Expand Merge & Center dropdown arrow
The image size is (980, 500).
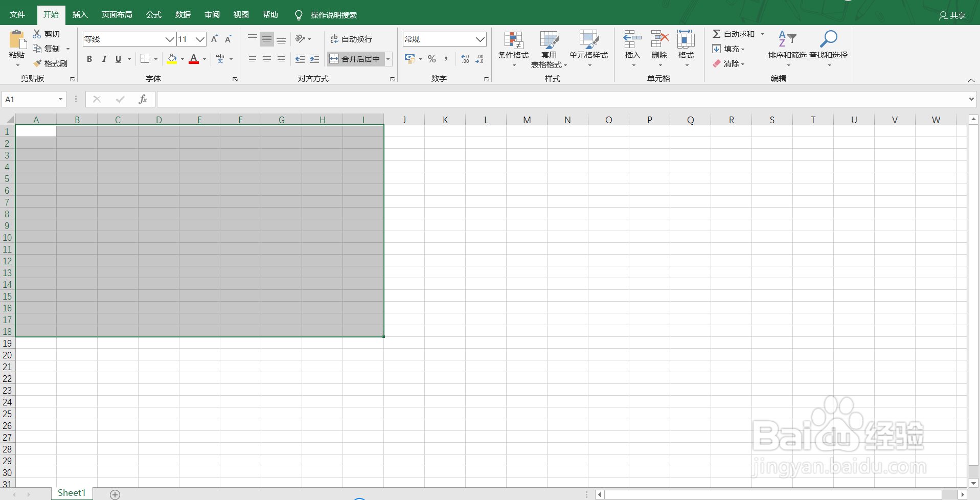pyautogui.click(x=389, y=59)
